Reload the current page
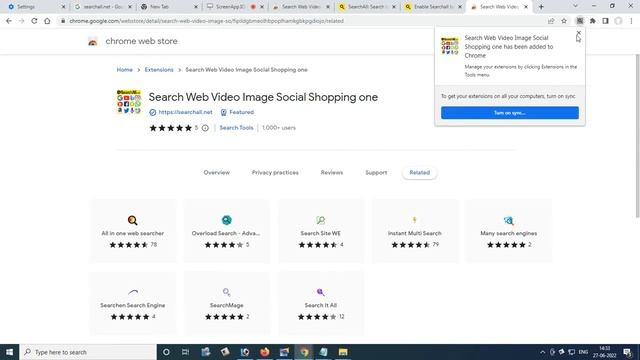The width and height of the screenshot is (640, 360). coord(34,21)
